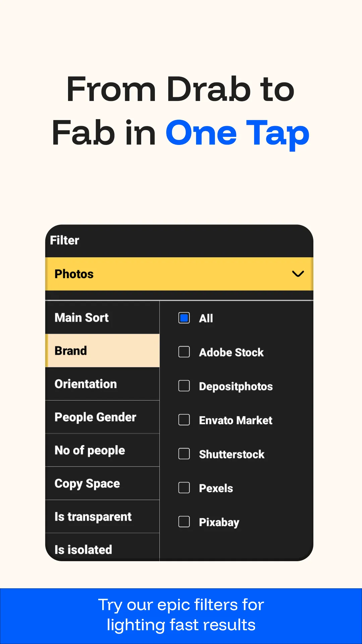Toggle the Pixabay checkbox
The width and height of the screenshot is (362, 644).
pos(184,522)
